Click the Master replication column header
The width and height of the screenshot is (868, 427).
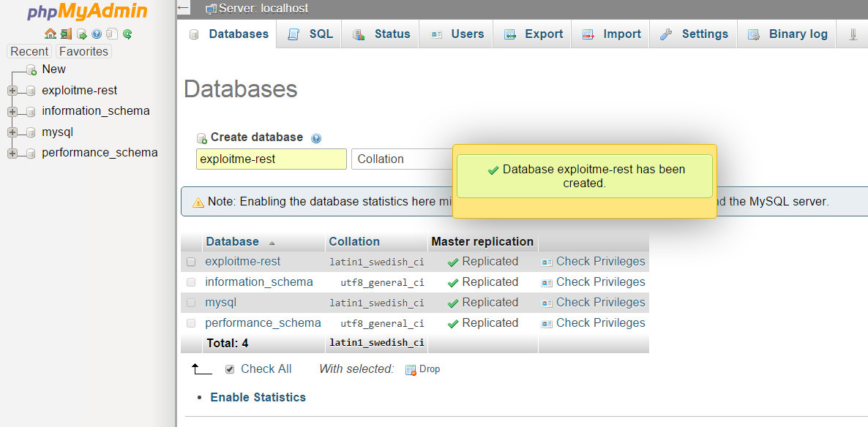482,242
